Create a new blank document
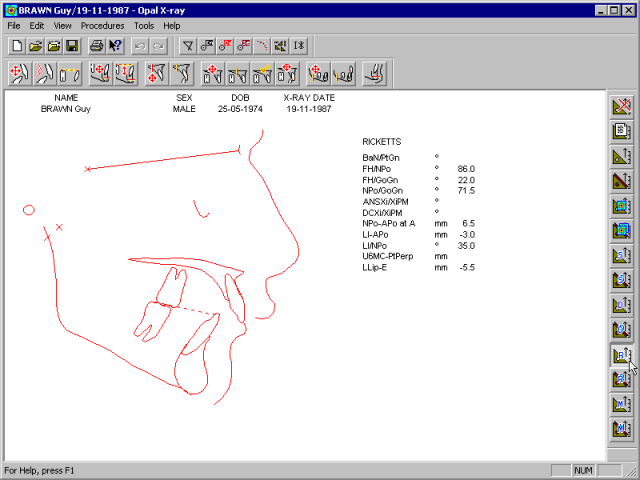640x480 pixels. (x=17, y=46)
